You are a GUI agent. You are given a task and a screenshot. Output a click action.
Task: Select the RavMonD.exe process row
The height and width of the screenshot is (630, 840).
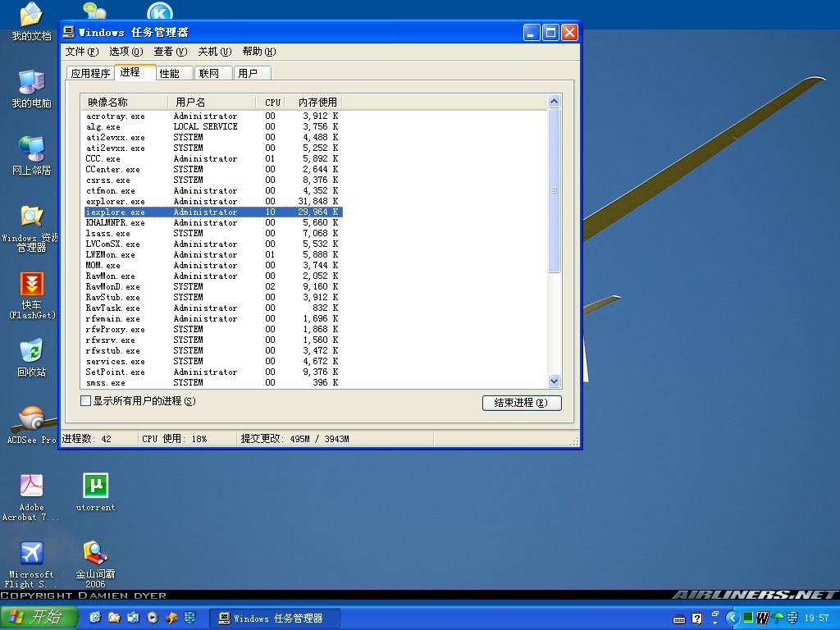tap(213, 286)
